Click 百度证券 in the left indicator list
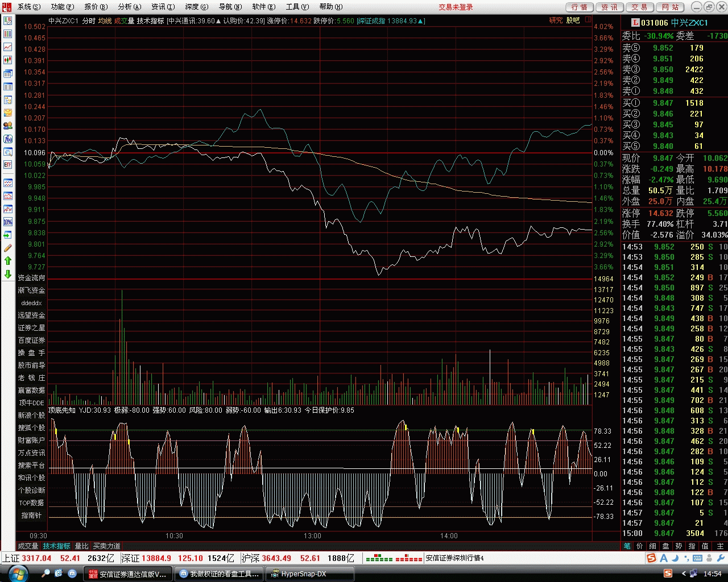728x582 pixels. pyautogui.click(x=31, y=340)
